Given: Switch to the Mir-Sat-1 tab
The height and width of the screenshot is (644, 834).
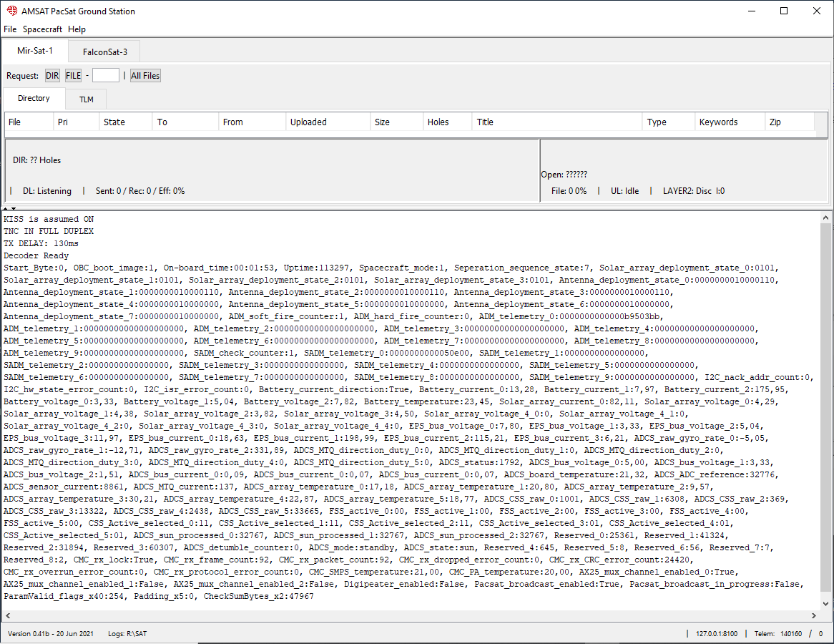Looking at the screenshot, I should pyautogui.click(x=35, y=51).
